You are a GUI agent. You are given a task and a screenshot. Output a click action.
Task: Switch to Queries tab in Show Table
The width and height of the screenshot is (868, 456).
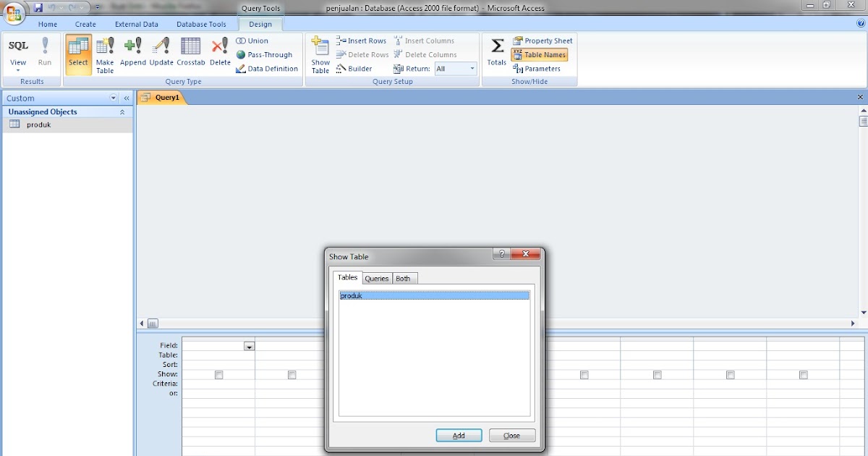point(377,279)
